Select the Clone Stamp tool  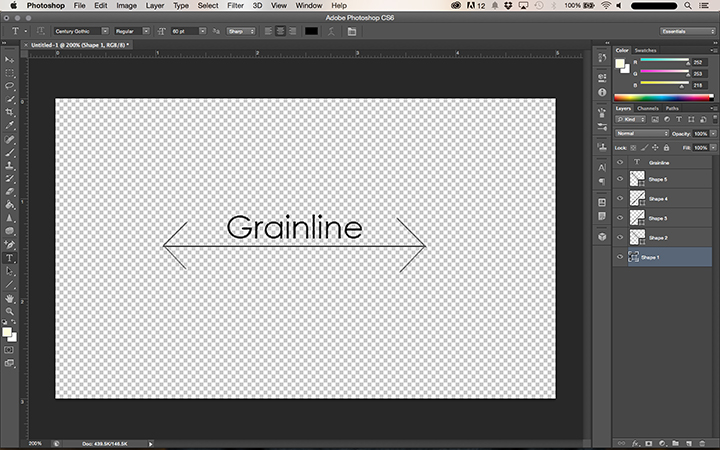pyautogui.click(x=9, y=165)
